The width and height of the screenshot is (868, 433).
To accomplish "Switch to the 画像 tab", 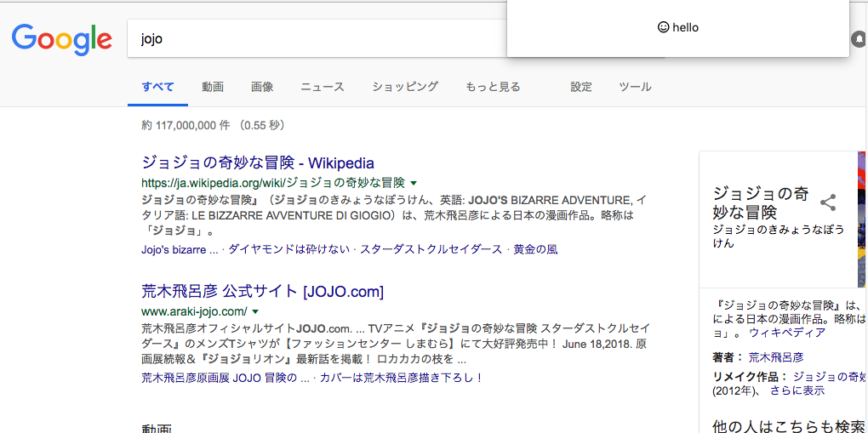I will point(262,87).
